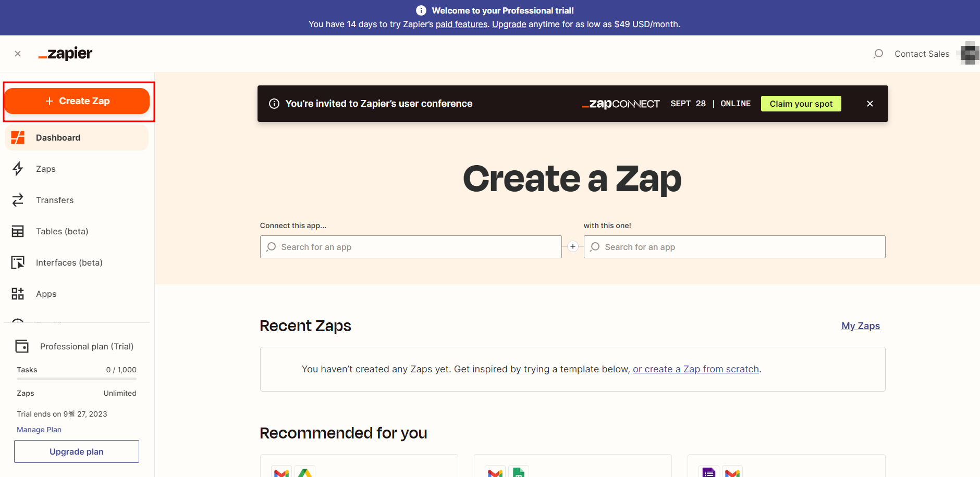Click the info icon in conference banner
Image resolution: width=980 pixels, height=477 pixels.
pos(274,104)
